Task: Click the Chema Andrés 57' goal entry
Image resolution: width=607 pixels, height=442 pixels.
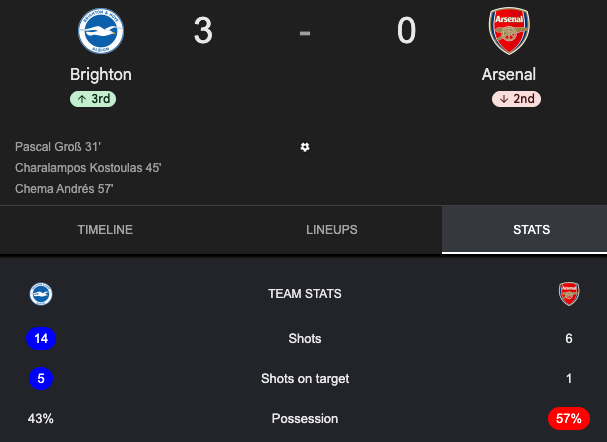Action: point(64,188)
